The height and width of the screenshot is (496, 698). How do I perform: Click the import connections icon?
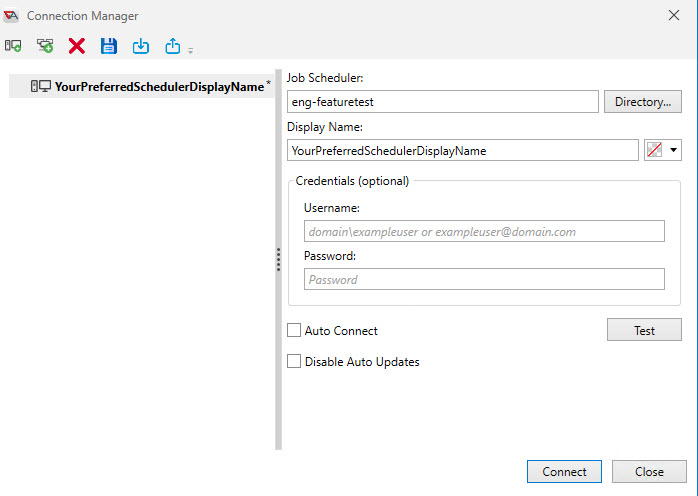[141, 46]
